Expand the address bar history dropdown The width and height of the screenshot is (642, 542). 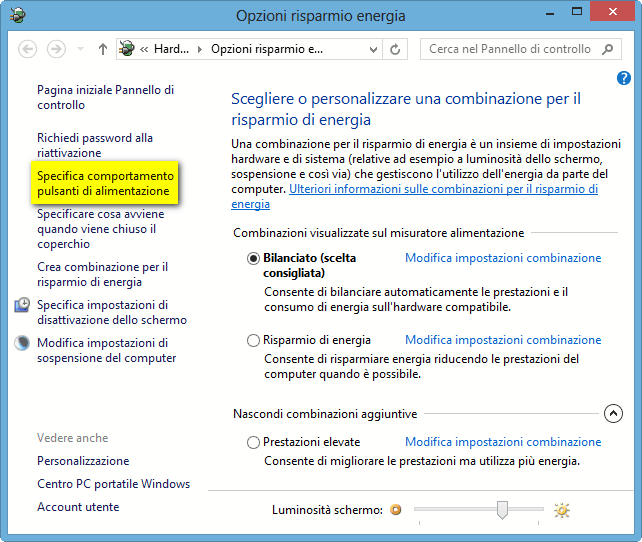(x=373, y=50)
